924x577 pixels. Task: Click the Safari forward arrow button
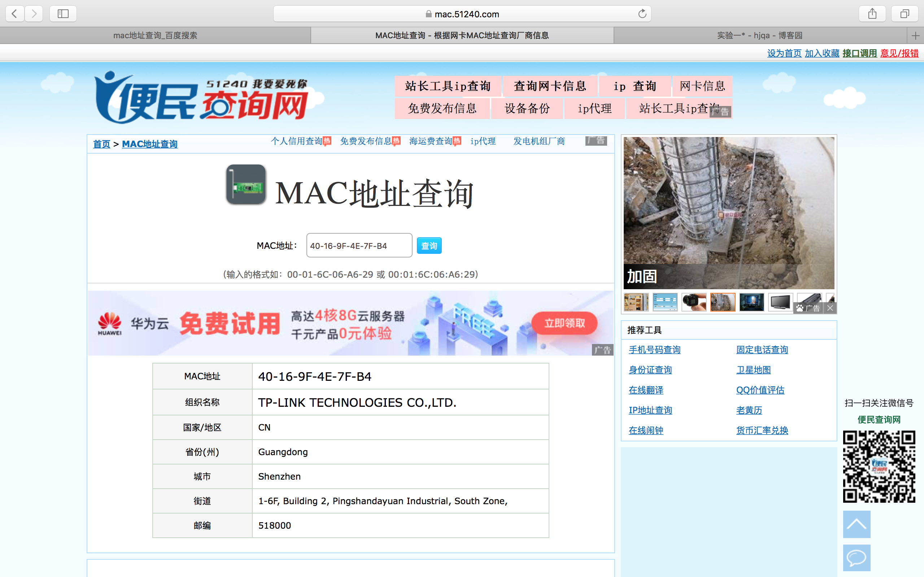34,14
